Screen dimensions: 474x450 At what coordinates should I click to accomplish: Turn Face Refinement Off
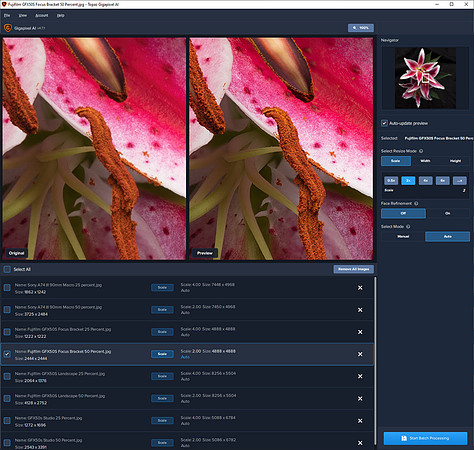pyautogui.click(x=403, y=213)
